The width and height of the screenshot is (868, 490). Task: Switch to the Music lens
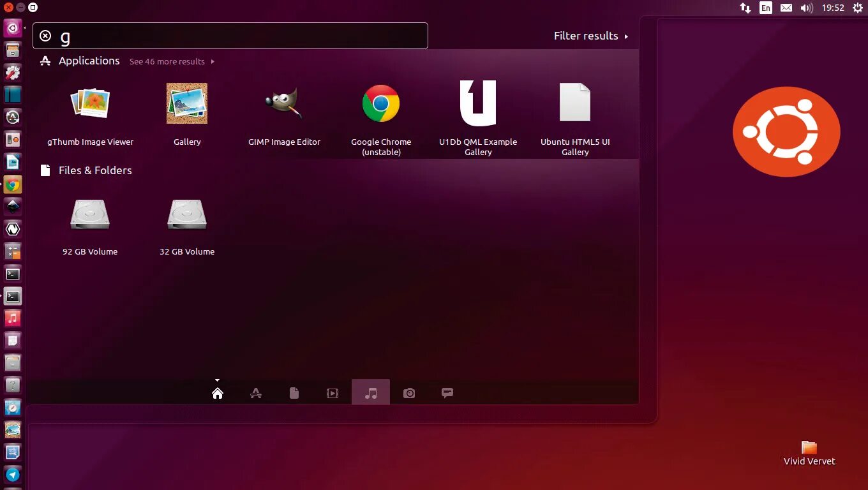[371, 392]
